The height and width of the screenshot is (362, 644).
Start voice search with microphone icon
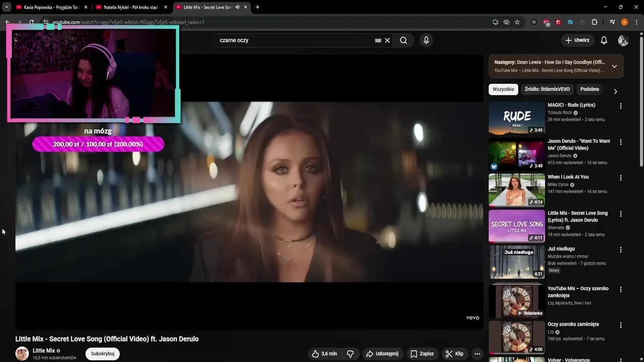(426, 40)
